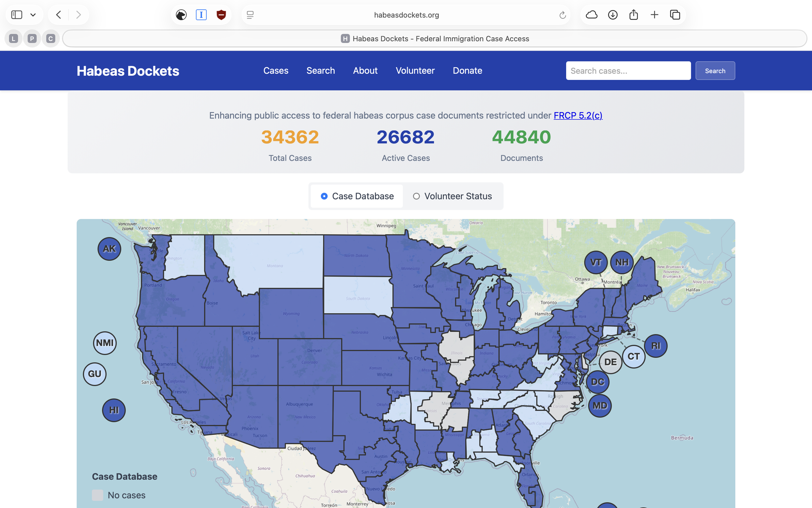Screen dimensions: 812x508
Task: Click the 34362 Total Cases figure
Action: click(290, 137)
